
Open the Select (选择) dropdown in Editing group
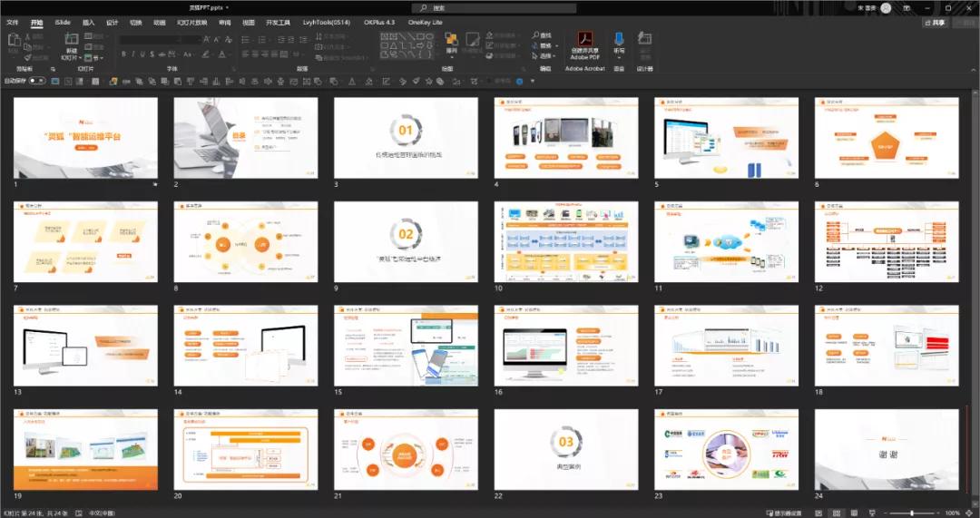point(546,55)
